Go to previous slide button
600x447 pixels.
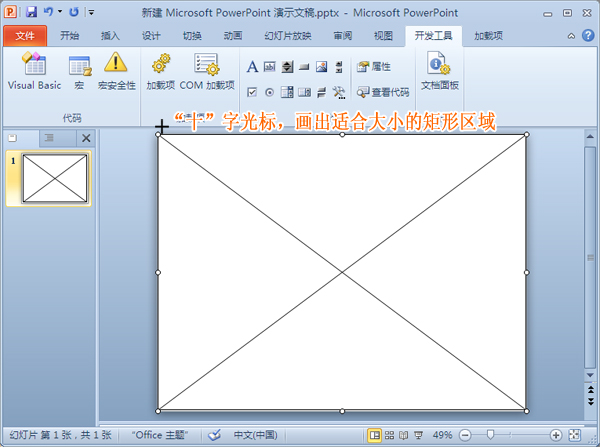point(590,389)
